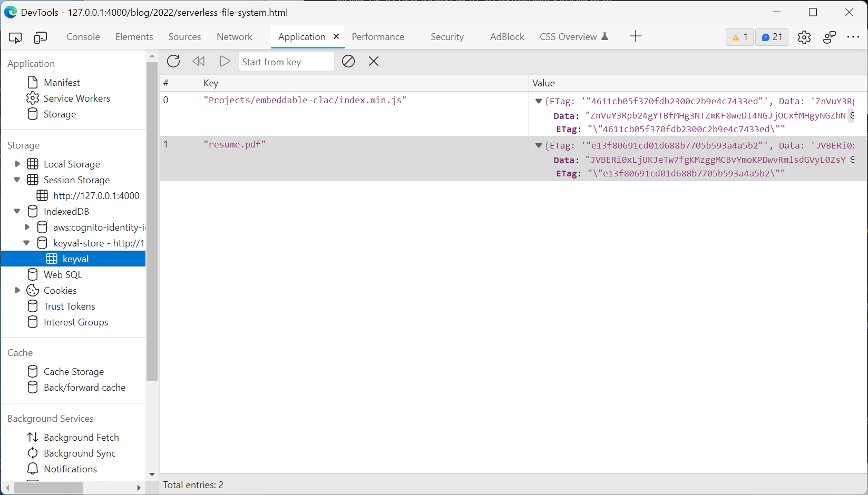Delete selected entry with X icon
The image size is (868, 495).
(x=374, y=61)
